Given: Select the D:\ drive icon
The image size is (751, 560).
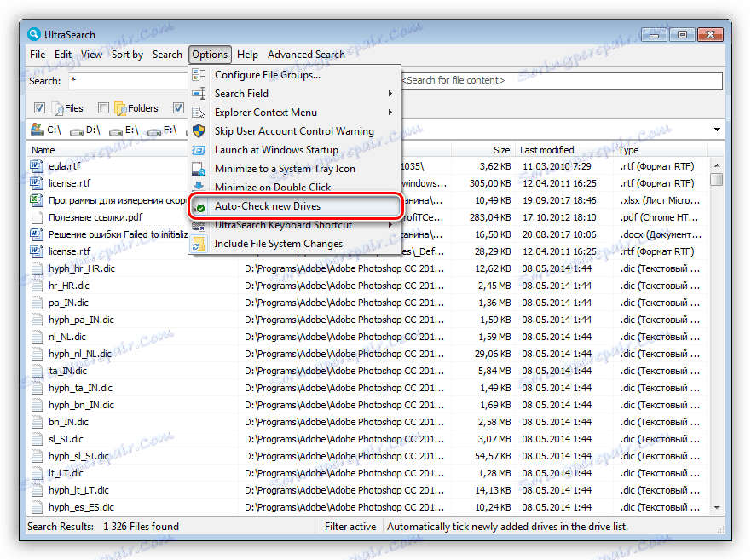Looking at the screenshot, I should pos(76,131).
